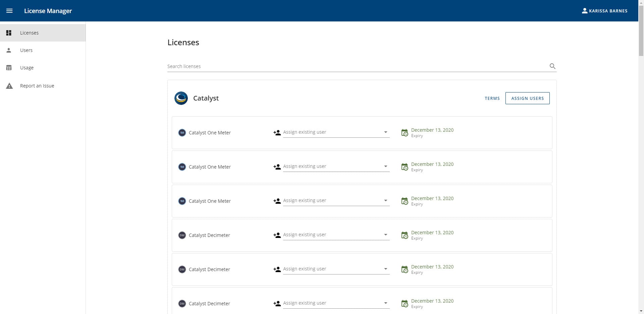This screenshot has height=314, width=644.
Task: Click the Karissa Barnes account icon
Action: coord(585,11)
